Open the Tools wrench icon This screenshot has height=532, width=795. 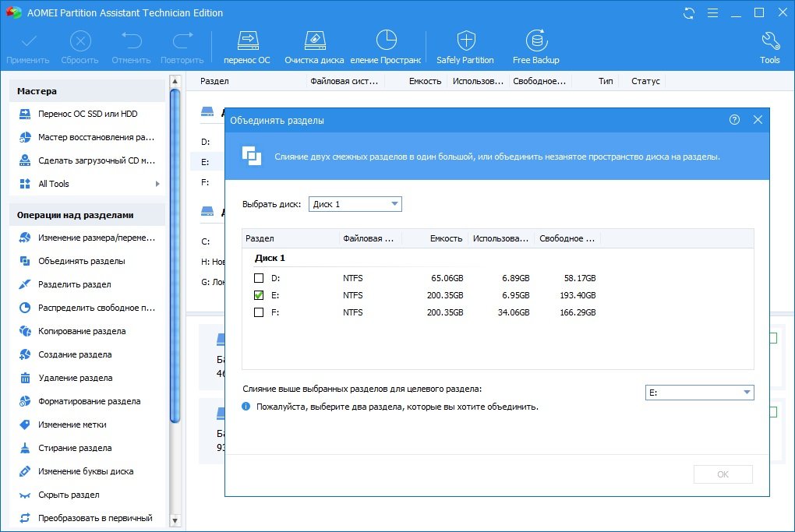tap(769, 46)
